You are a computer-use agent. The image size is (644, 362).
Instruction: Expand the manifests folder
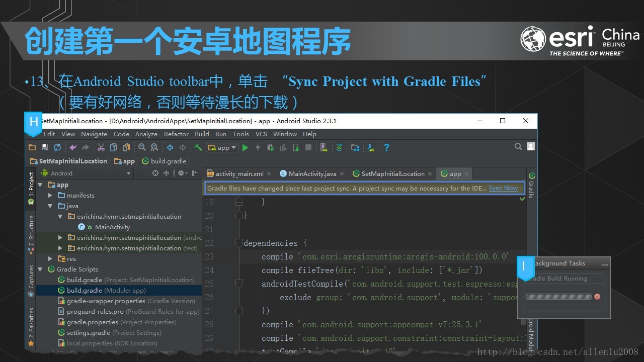(50, 195)
